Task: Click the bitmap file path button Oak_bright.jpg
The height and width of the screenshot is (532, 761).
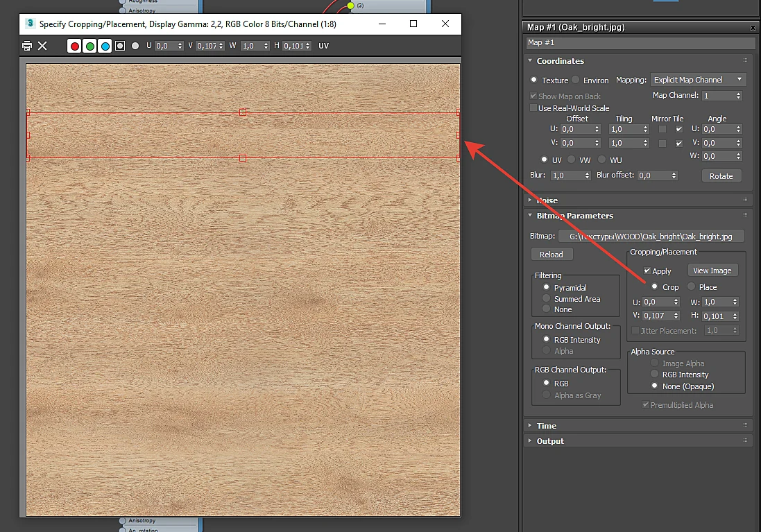Action: tap(651, 237)
